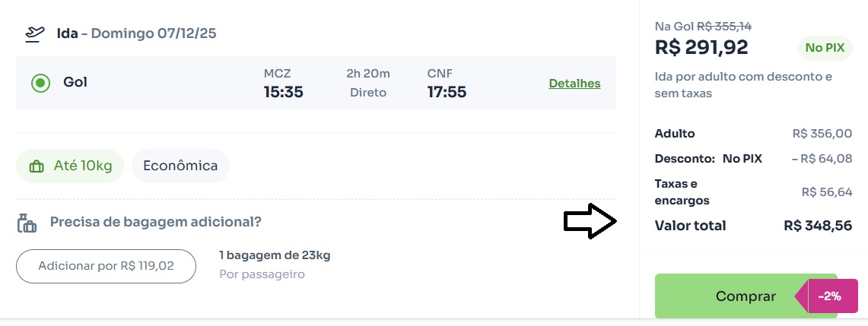Click the 1 bagagem de 23kg text
The image size is (868, 326).
coord(275,255)
